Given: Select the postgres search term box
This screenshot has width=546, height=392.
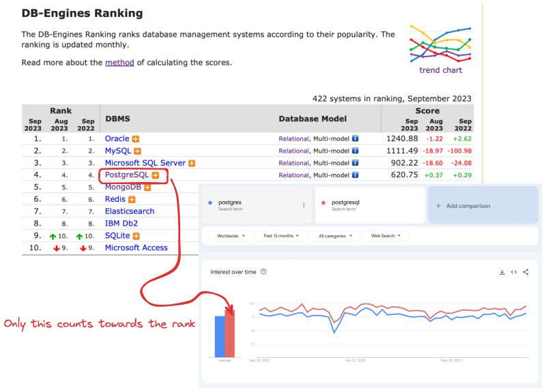Looking at the screenshot, I should coord(257,205).
